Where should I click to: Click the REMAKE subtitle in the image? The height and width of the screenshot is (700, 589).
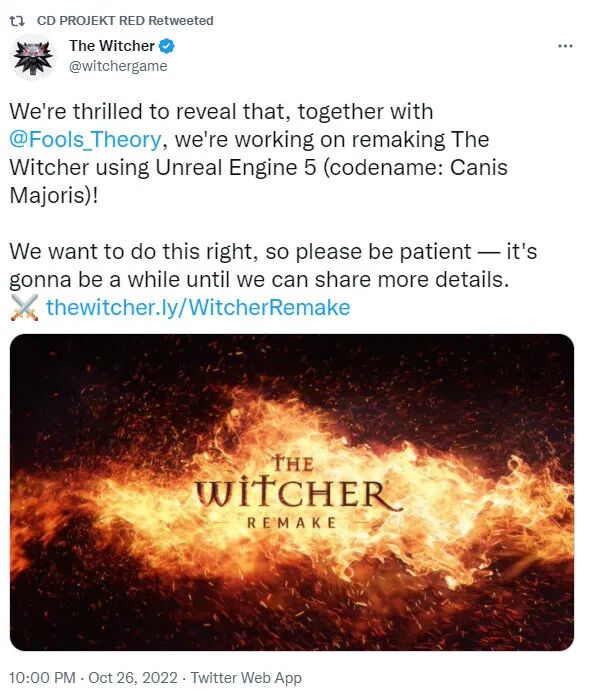(291, 522)
